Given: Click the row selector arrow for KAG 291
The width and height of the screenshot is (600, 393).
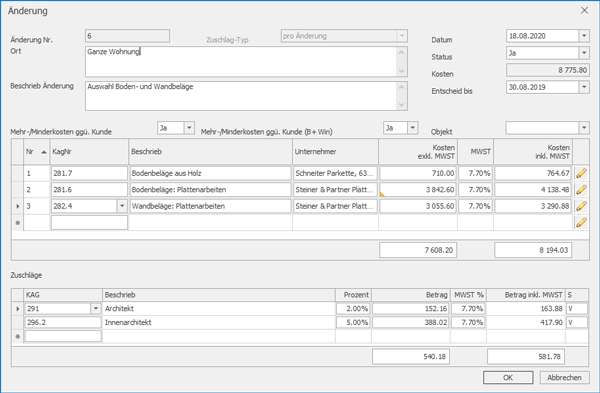Looking at the screenshot, I should (18, 309).
